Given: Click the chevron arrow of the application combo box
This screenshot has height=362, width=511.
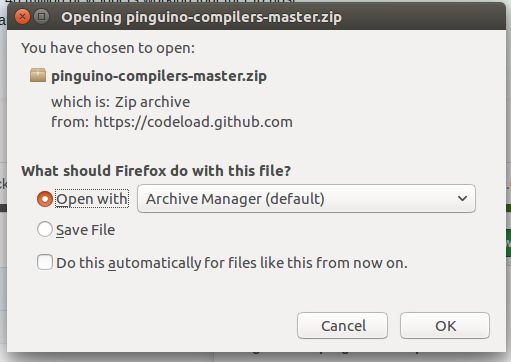Looking at the screenshot, I should point(462,199).
